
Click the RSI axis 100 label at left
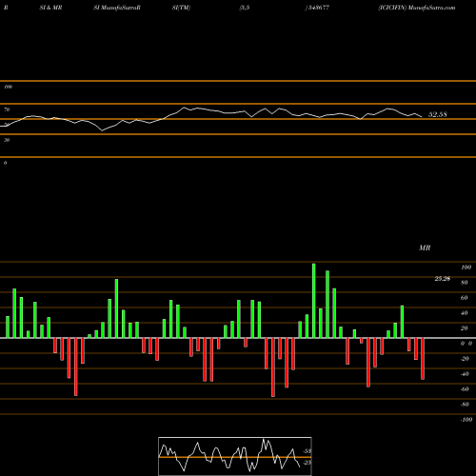tap(8, 87)
